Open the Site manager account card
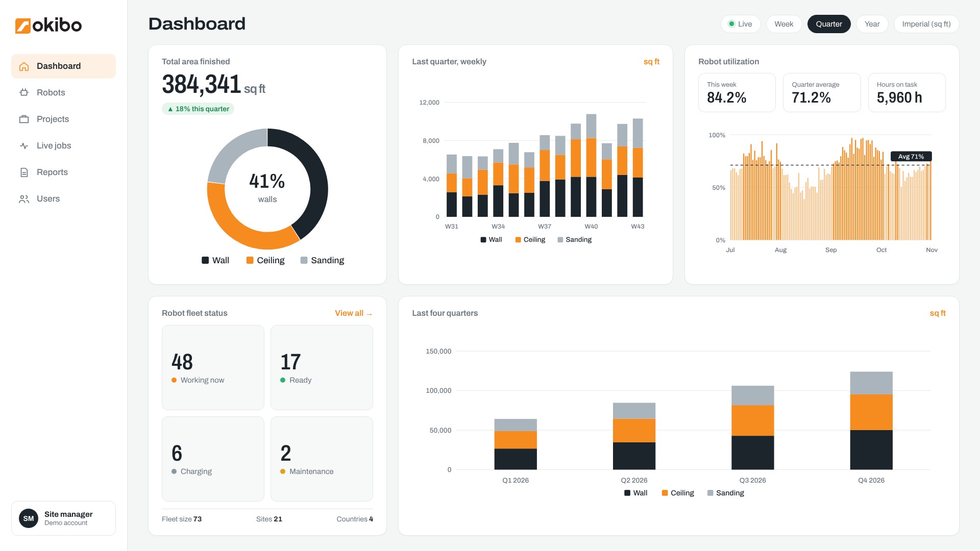Screen dimensions: 980x551 point(63,518)
